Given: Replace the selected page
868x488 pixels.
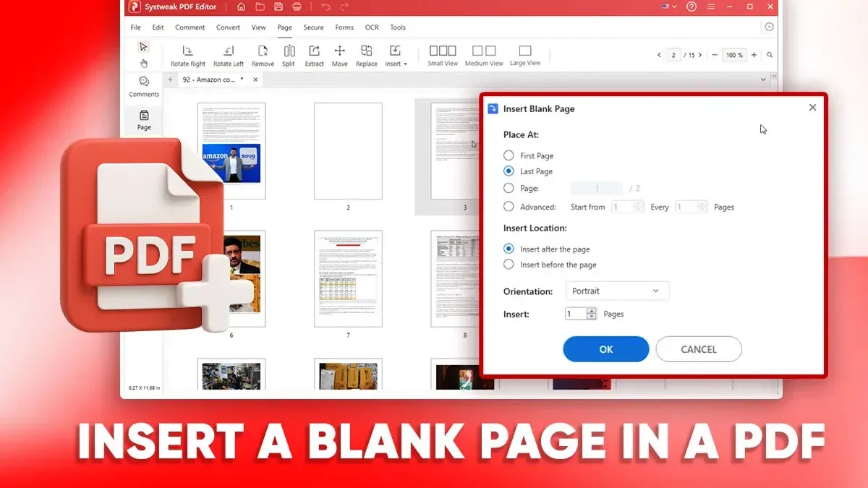Looking at the screenshot, I should [x=367, y=56].
